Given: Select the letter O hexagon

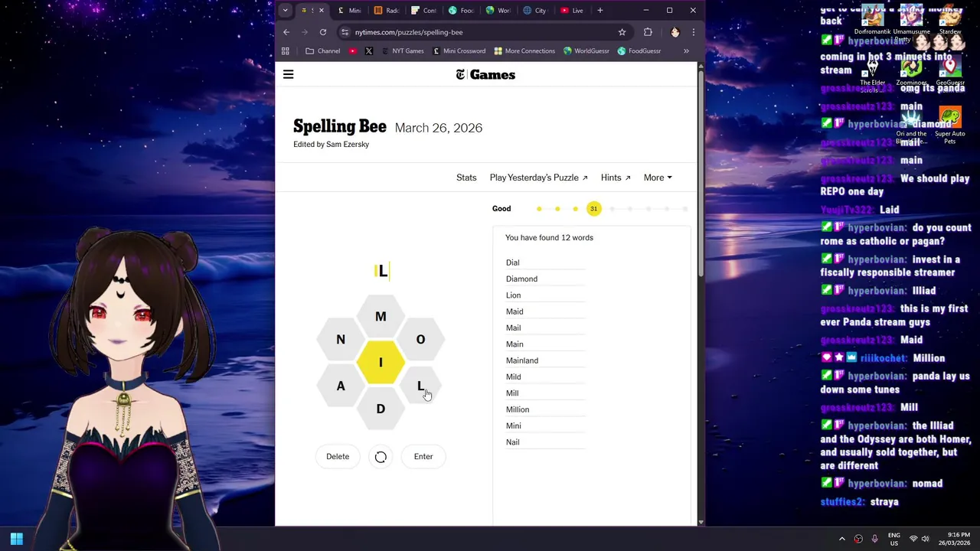Looking at the screenshot, I should pyautogui.click(x=420, y=339).
